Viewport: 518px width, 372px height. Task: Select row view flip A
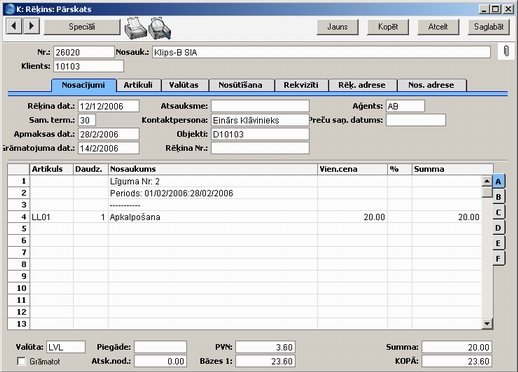498,182
